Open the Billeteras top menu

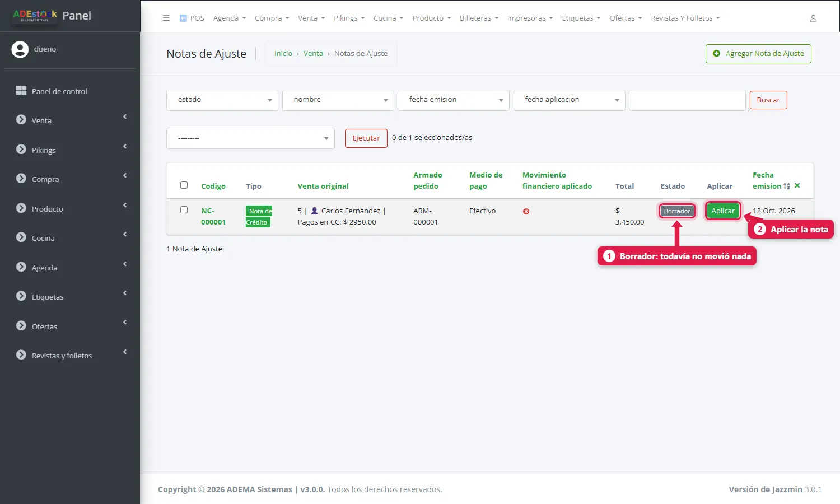coord(479,18)
